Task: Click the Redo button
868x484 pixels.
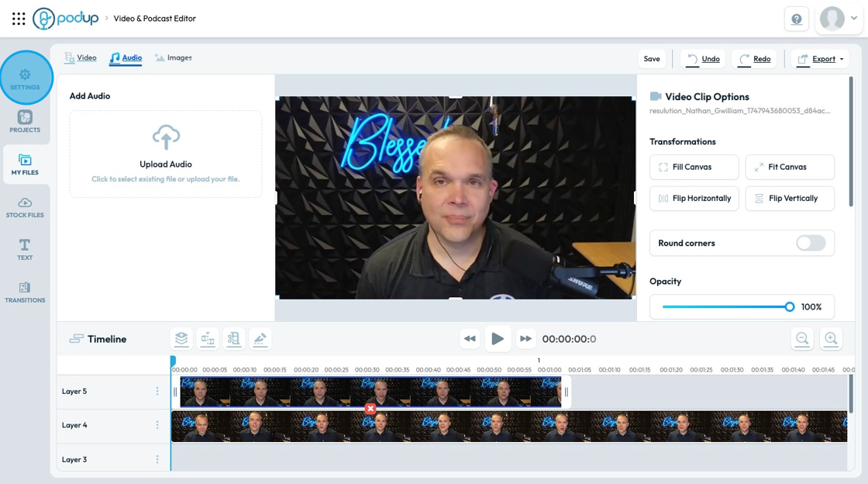Action: [755, 59]
